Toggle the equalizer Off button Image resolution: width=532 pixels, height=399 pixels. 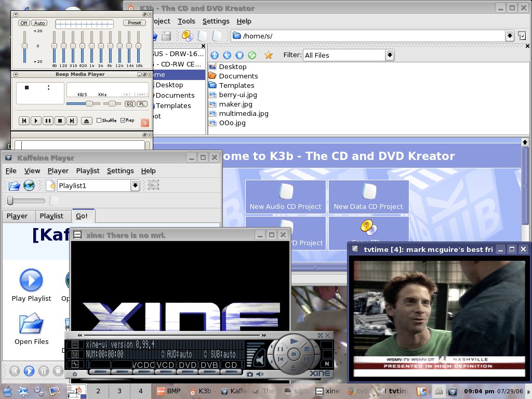(24, 23)
